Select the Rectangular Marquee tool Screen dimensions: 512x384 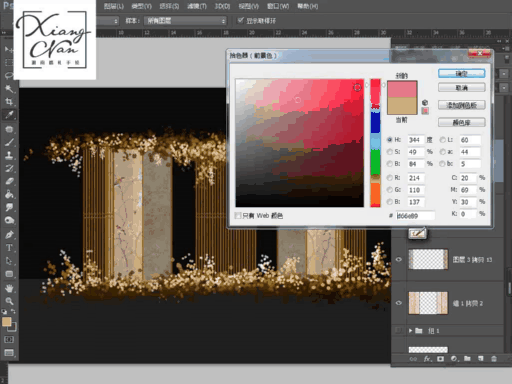(x=8, y=62)
